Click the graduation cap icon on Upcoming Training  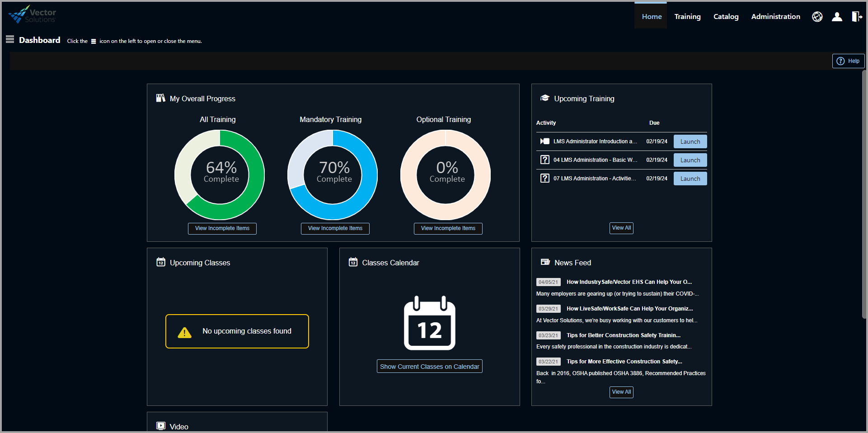coord(545,98)
